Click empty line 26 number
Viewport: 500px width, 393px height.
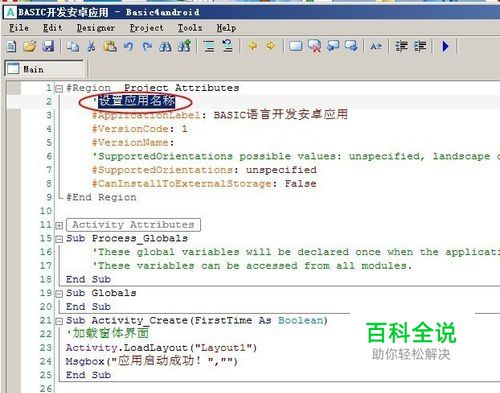(46, 389)
